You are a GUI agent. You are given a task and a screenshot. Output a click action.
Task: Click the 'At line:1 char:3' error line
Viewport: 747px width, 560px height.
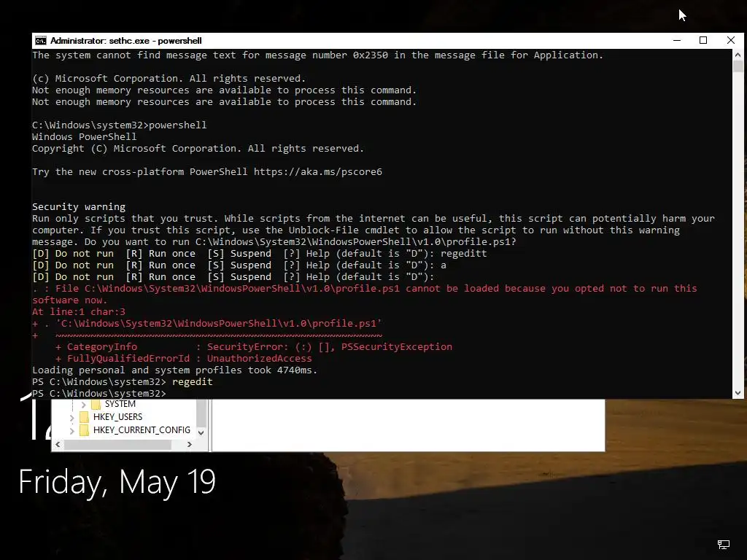point(79,311)
